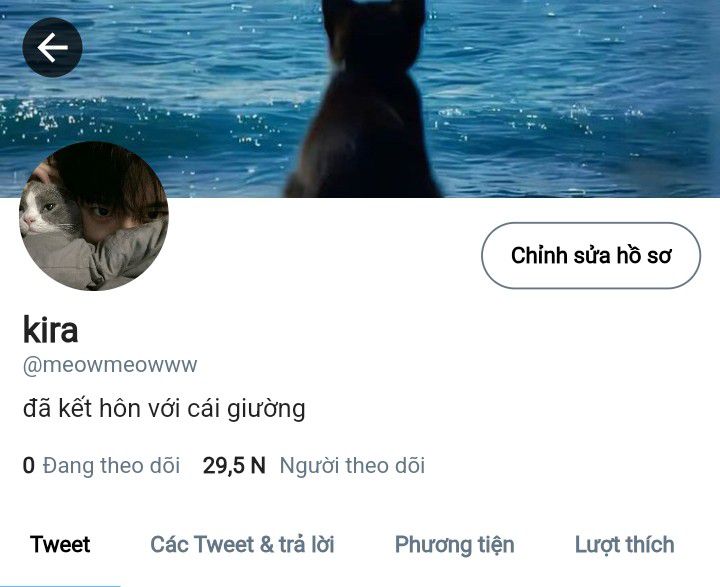
Task: Open the 0 Đang theo dõi list
Action: (x=101, y=465)
